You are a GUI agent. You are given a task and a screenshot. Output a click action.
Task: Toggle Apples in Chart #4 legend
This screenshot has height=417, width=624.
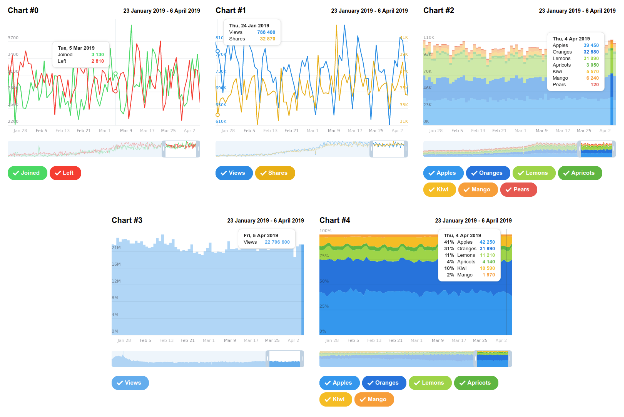pyautogui.click(x=339, y=383)
